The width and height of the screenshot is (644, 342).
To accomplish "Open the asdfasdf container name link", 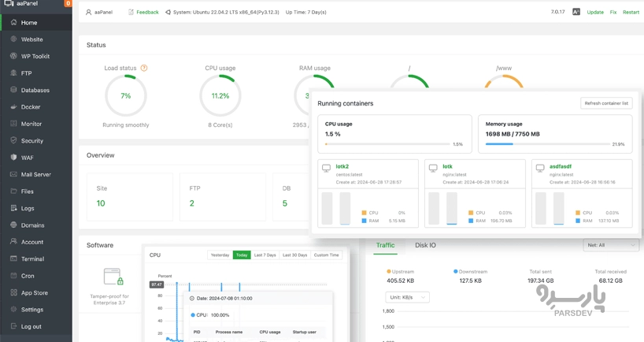I will pyautogui.click(x=561, y=166).
